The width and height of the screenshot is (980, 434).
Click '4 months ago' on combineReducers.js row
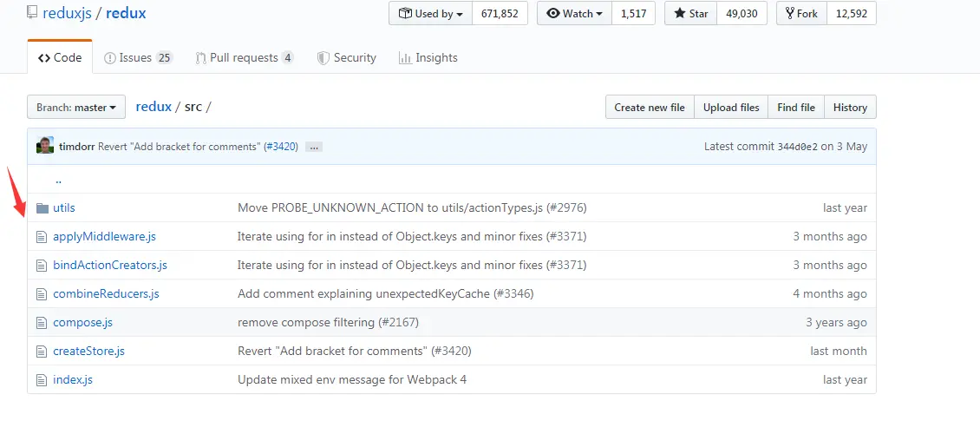pyautogui.click(x=830, y=294)
